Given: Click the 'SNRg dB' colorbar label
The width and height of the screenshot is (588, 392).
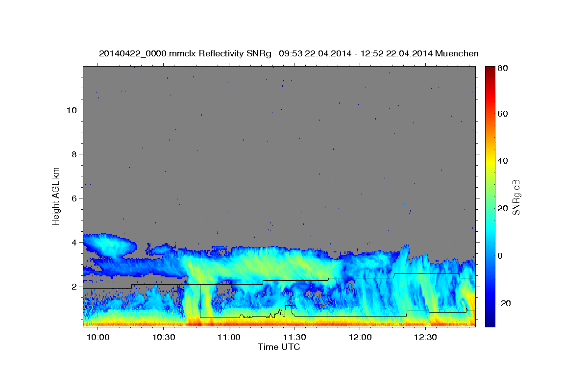Looking at the screenshot, I should [x=516, y=197].
